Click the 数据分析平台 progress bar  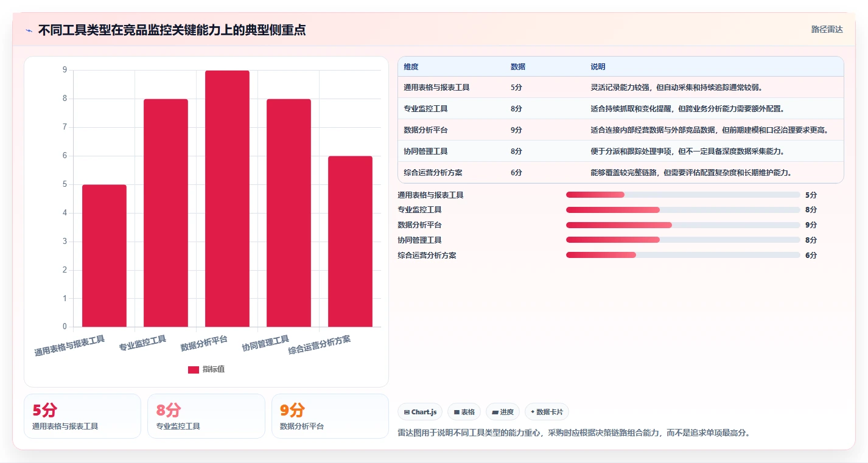tap(683, 225)
